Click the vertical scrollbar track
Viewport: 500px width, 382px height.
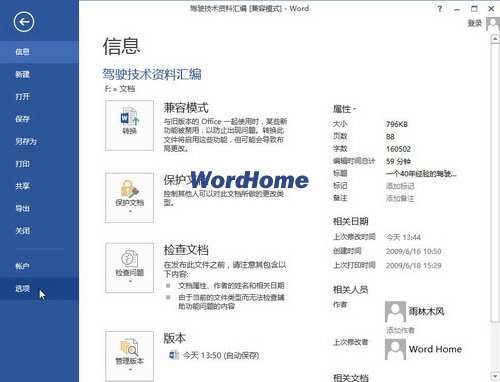495,347
